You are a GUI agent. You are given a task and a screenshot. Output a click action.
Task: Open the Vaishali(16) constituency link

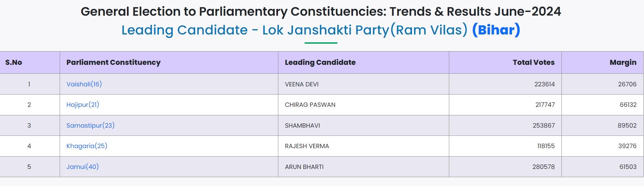point(84,84)
